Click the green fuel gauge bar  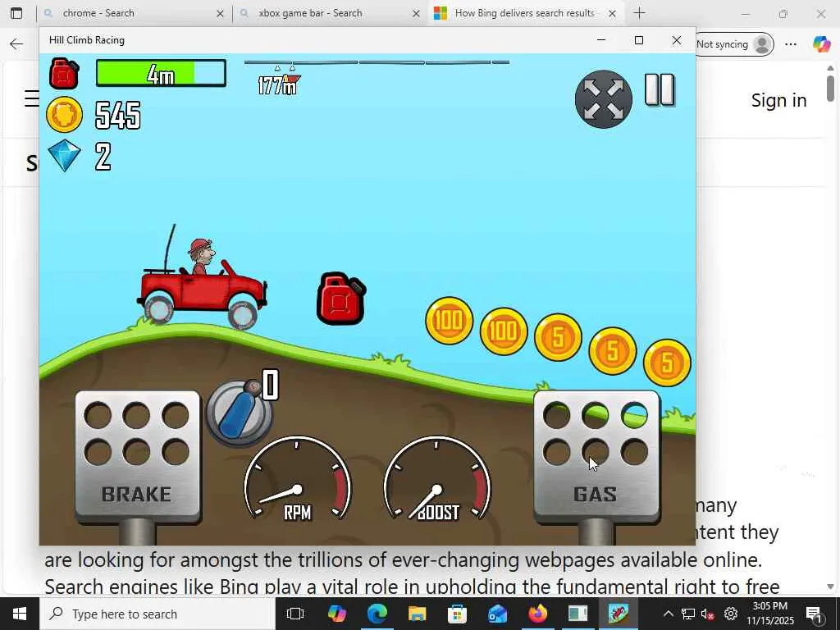pos(161,73)
